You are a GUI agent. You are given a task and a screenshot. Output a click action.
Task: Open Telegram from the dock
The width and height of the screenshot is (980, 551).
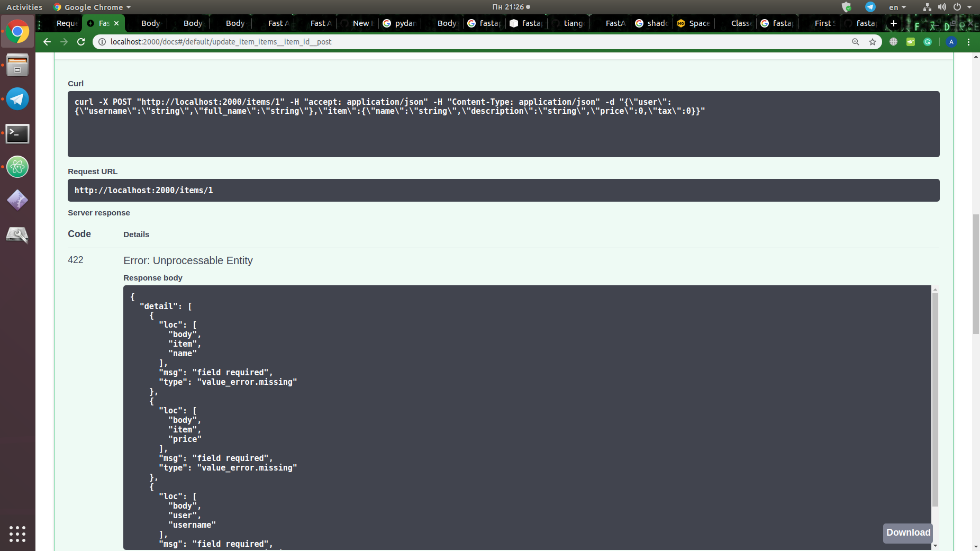click(x=17, y=99)
